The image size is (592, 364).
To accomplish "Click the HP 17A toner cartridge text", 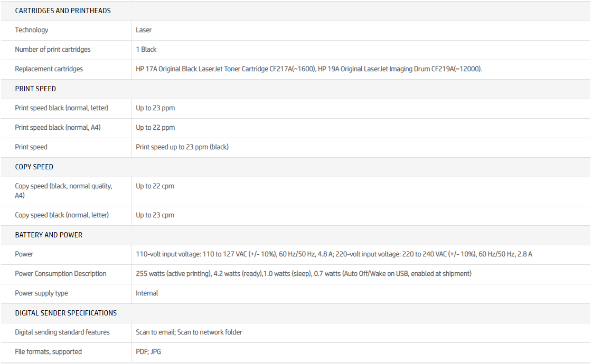I will pos(225,69).
